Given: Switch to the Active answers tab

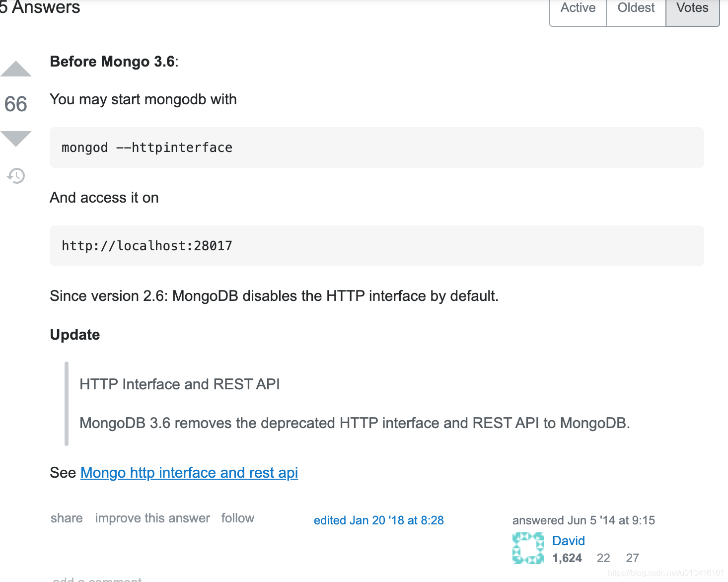Looking at the screenshot, I should pos(578,7).
